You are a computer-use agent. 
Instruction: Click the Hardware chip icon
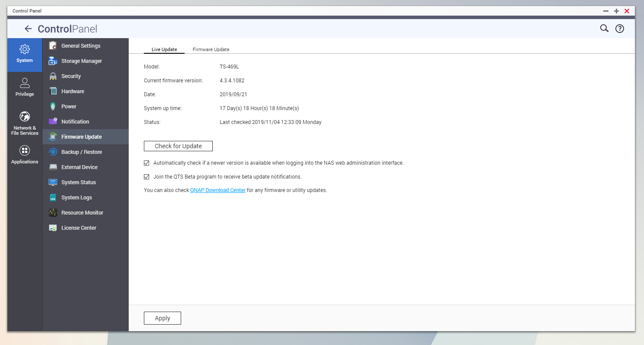(x=53, y=91)
